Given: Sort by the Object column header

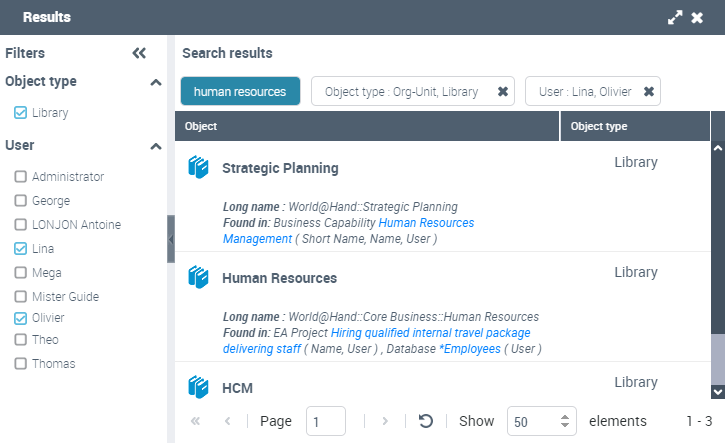Looking at the screenshot, I should 367,127.
